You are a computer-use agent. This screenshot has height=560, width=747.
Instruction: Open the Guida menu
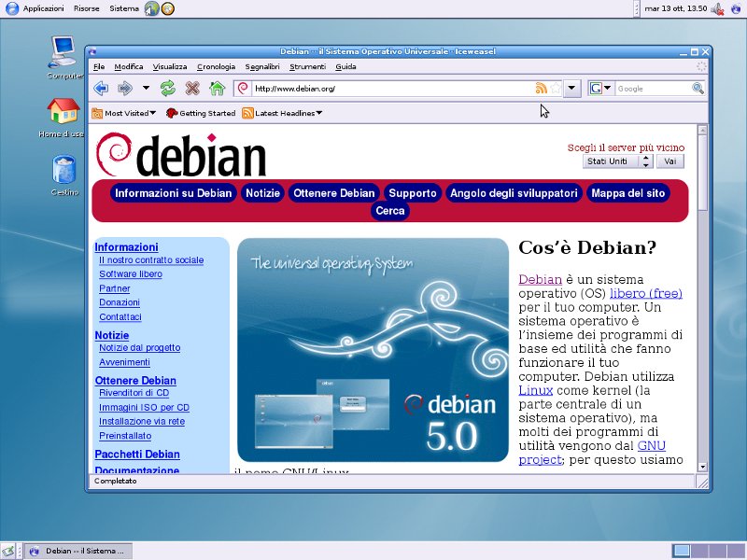tap(345, 66)
